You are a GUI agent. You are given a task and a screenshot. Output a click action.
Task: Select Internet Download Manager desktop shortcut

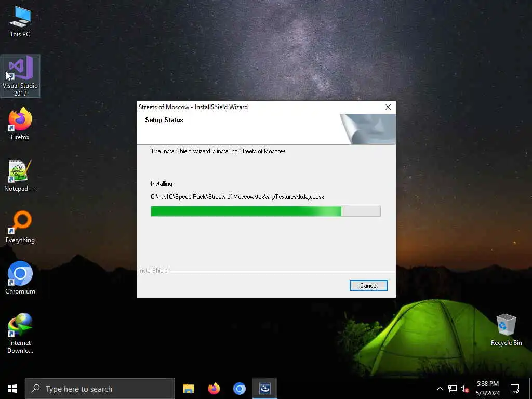20,333
